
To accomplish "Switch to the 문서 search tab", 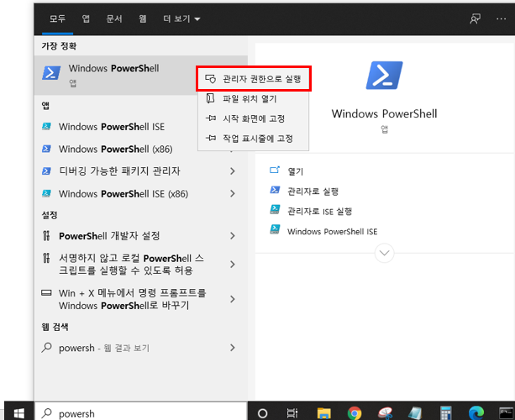I will point(114,18).
